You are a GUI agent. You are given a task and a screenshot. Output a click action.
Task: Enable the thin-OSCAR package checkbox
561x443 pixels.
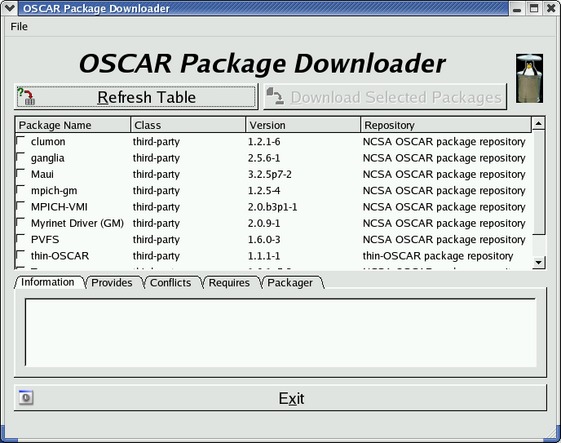pos(21,255)
